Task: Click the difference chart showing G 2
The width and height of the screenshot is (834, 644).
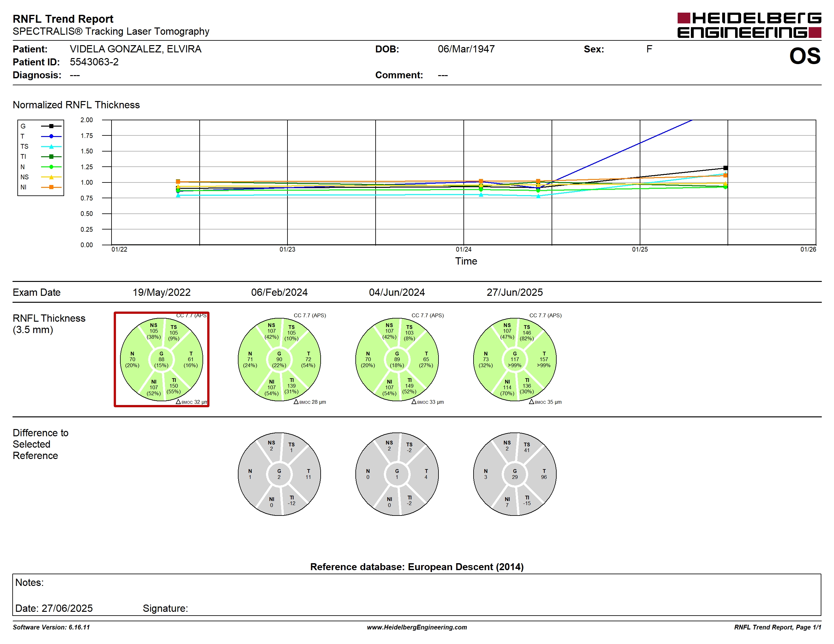Action: point(279,474)
